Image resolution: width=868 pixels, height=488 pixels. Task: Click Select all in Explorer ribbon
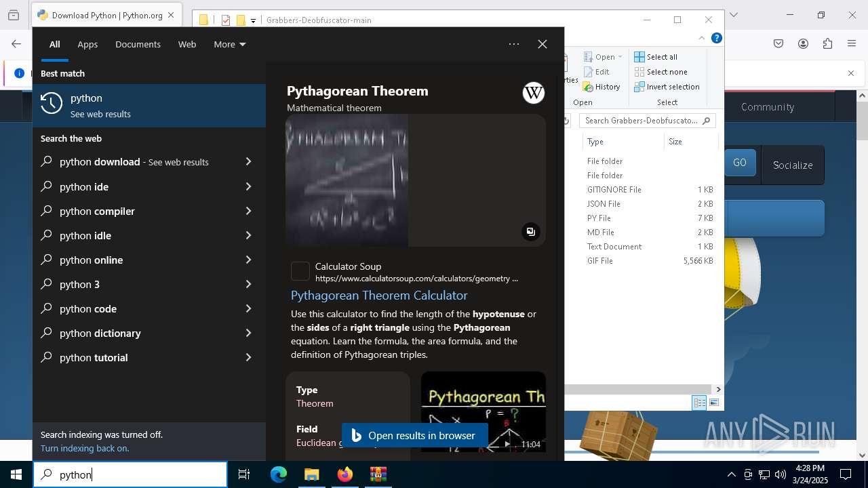[x=656, y=57]
